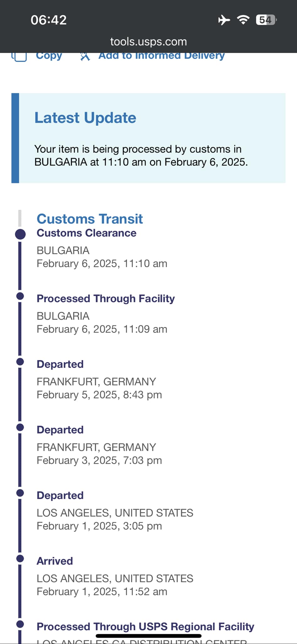
Task: Select the Processed Through Facility timeline dot
Action: point(20,296)
